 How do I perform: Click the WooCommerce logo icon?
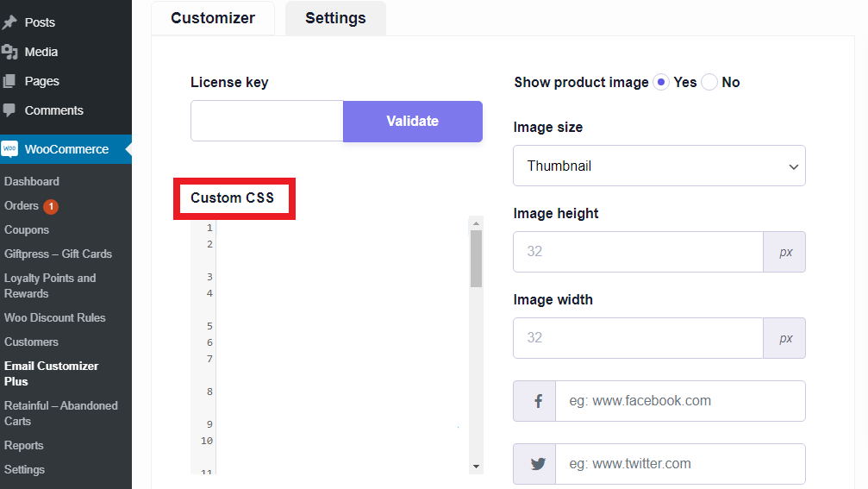[x=9, y=149]
